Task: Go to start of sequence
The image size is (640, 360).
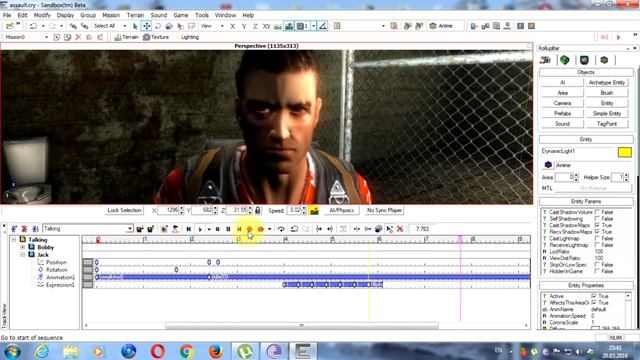Action: pos(189,229)
